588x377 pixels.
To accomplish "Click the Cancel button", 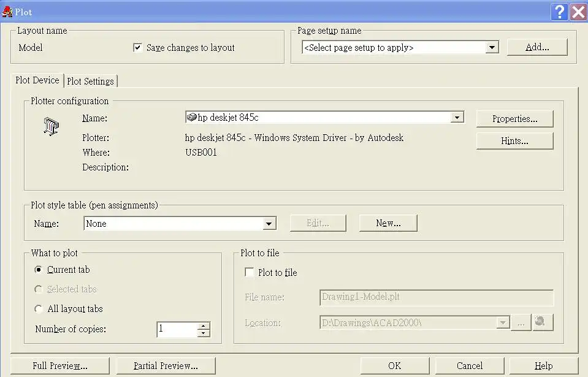I will (470, 366).
